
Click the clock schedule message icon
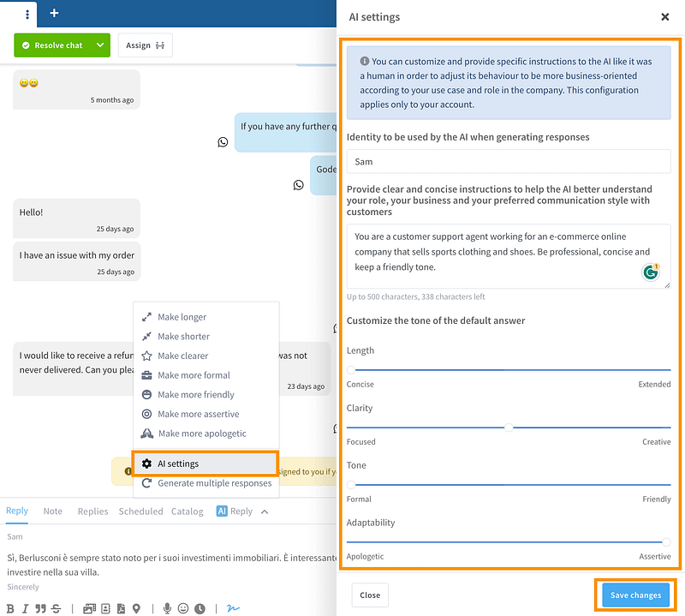[x=200, y=608]
